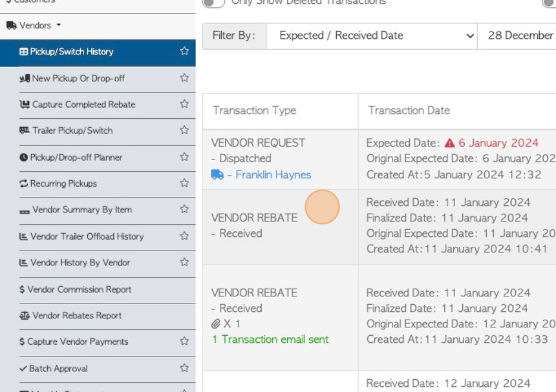This screenshot has width=556, height=392.
Task: Open Expected / Received Date filter dropdown
Action: pyautogui.click(x=372, y=36)
